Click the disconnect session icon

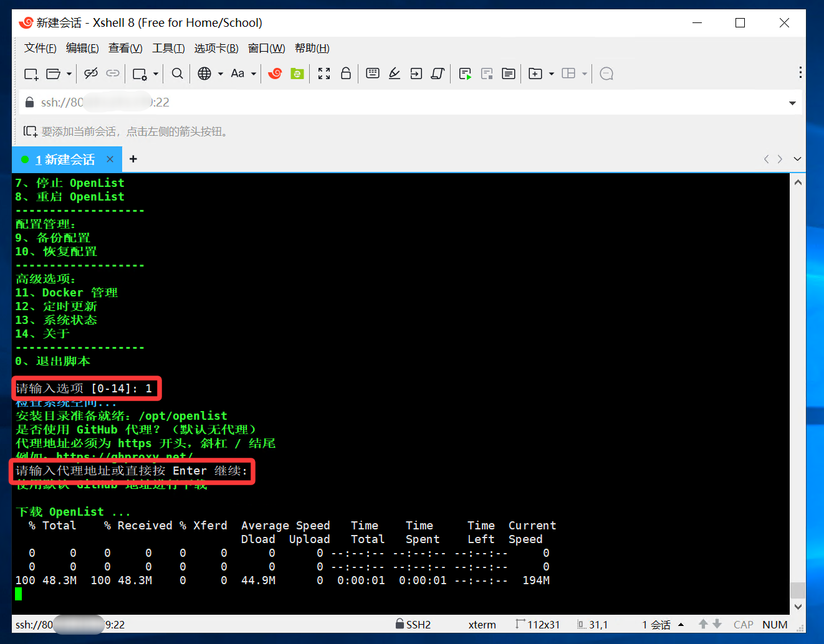click(x=91, y=73)
